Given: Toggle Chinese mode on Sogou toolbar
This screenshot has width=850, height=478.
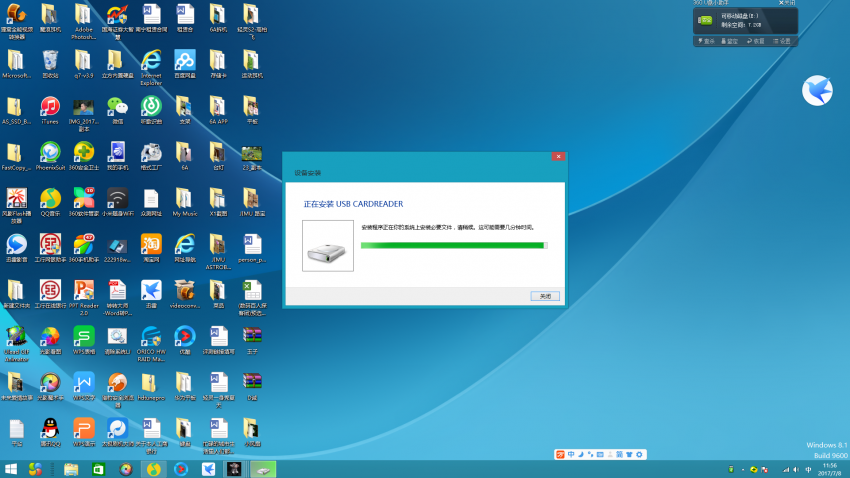Looking at the screenshot, I should (571, 455).
